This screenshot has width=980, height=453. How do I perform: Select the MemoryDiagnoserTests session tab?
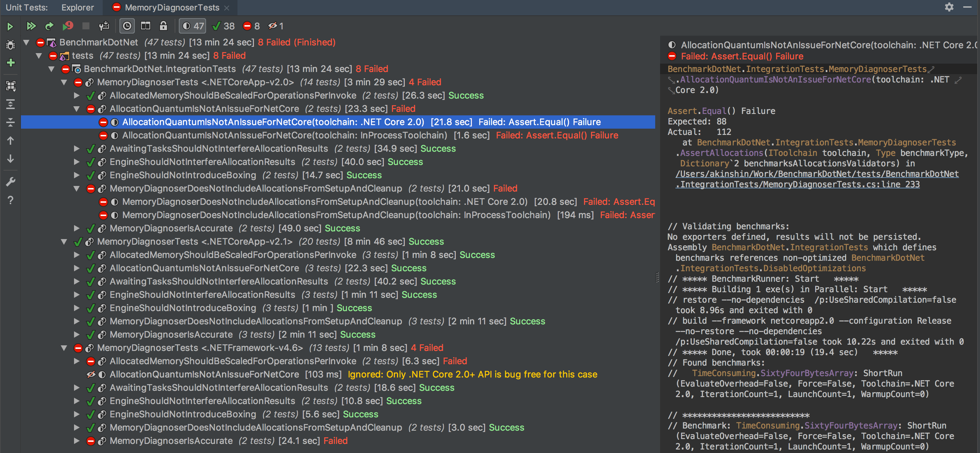(172, 8)
